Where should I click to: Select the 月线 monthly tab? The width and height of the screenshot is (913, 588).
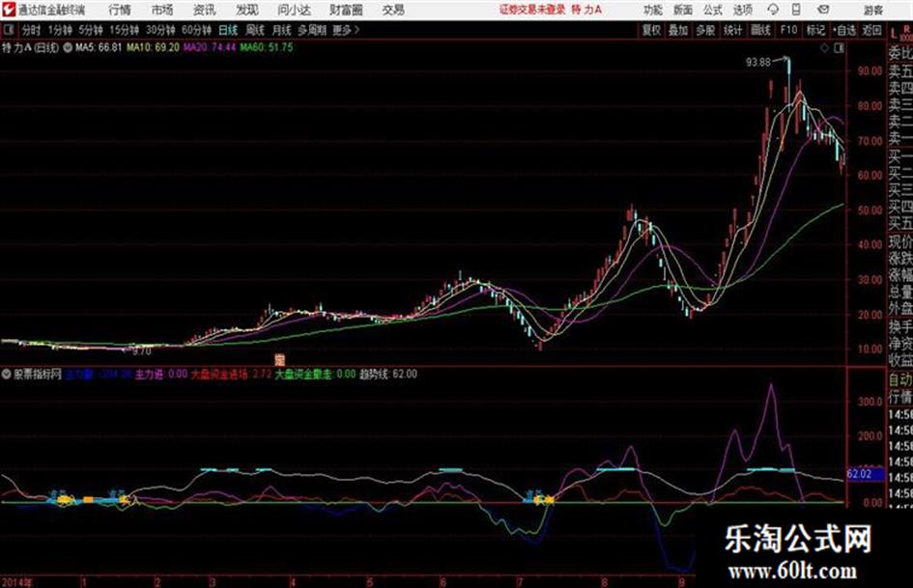[281, 30]
